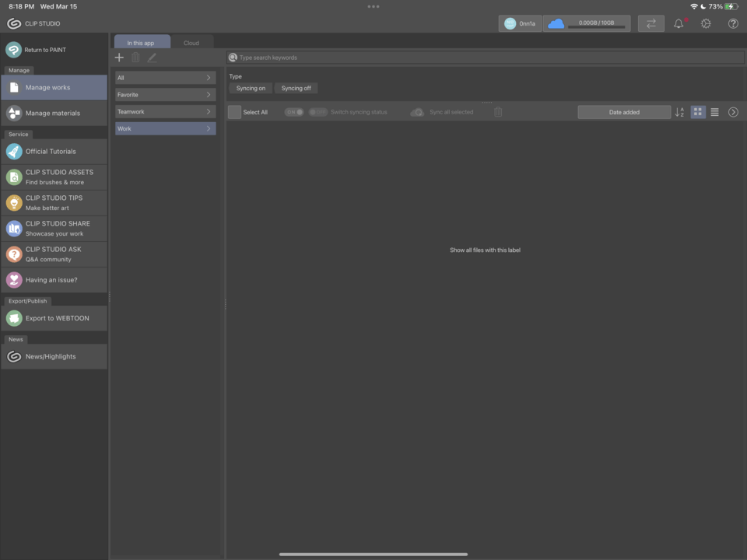Open CLIP STUDIO TIPS
This screenshot has width=747, height=560.
[x=54, y=202]
